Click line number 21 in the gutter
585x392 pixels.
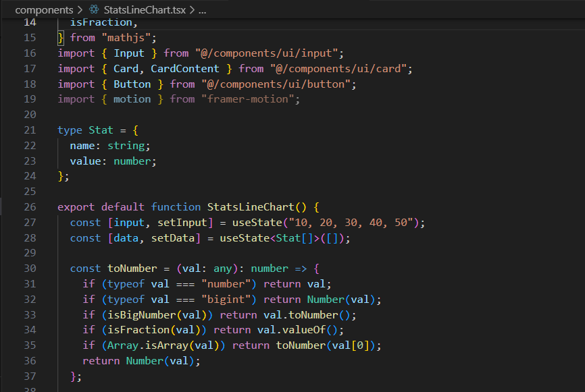[x=30, y=130]
